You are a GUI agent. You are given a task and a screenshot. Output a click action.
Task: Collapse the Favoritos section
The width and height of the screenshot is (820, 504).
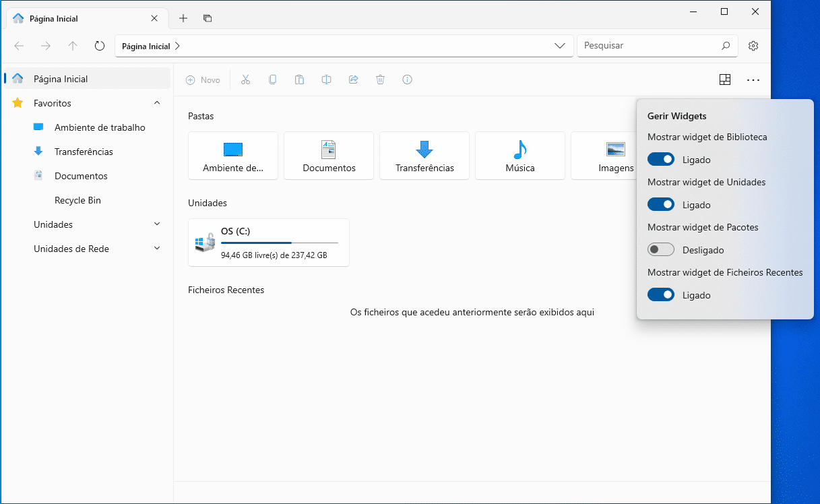(x=157, y=103)
